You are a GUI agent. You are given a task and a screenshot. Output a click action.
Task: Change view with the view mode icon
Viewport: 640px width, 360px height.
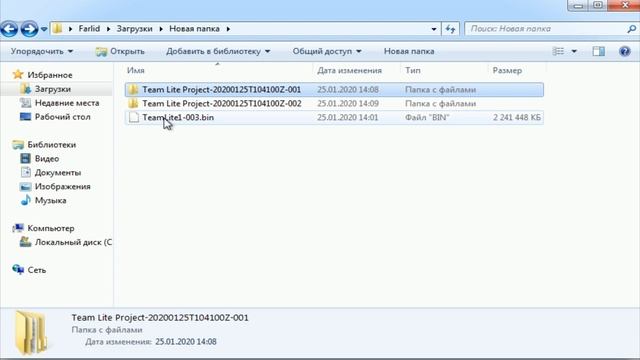[558, 51]
